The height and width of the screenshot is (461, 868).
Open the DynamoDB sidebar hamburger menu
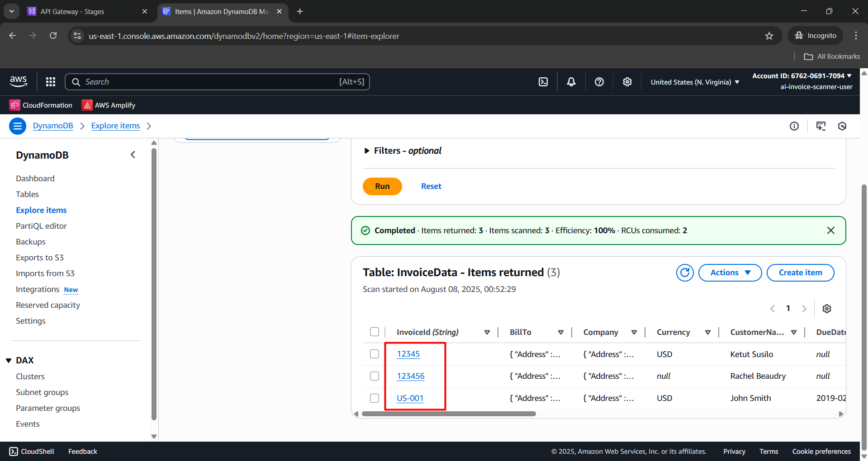(17, 126)
